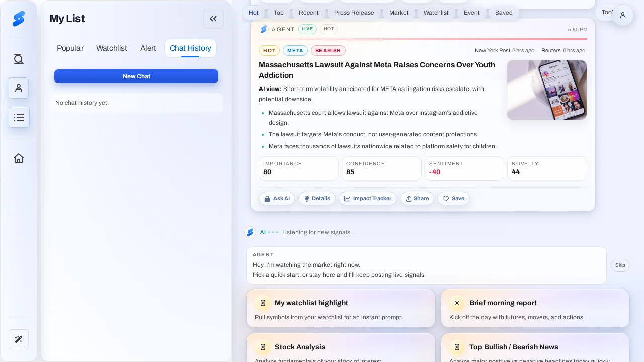Select the profile icon in the left sidebar
This screenshot has height=362, width=644.
[x=19, y=88]
